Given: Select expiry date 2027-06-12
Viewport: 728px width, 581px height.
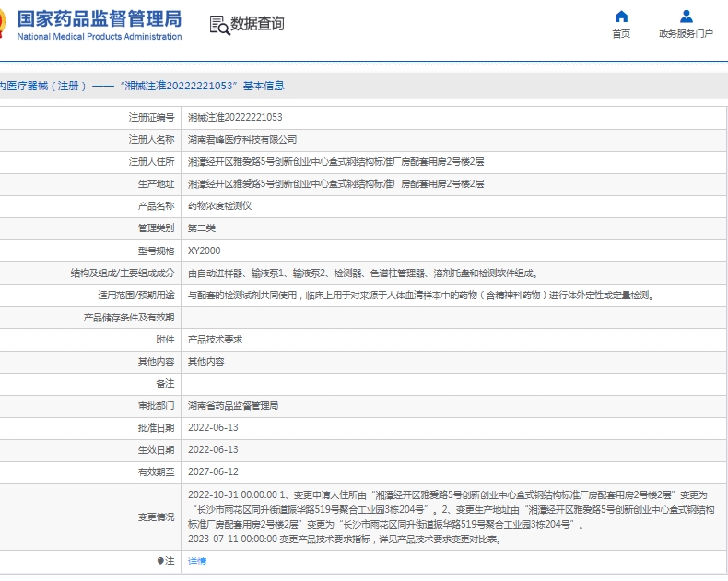Looking at the screenshot, I should click(213, 472).
